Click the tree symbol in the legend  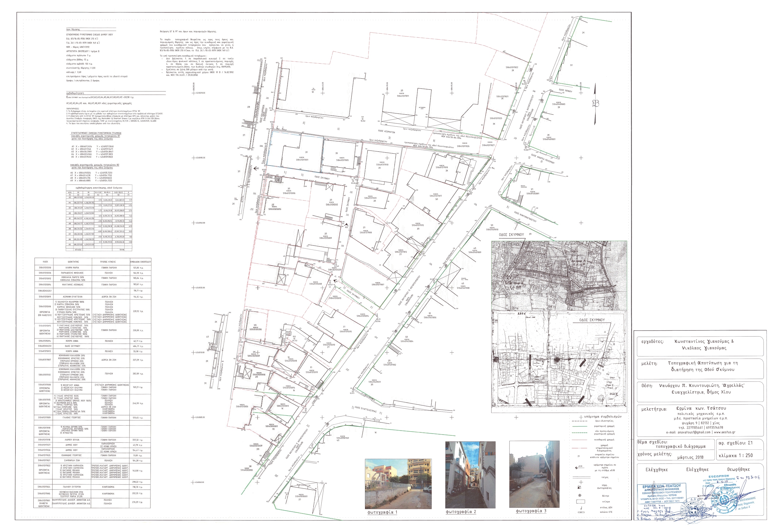pyautogui.click(x=580, y=496)
